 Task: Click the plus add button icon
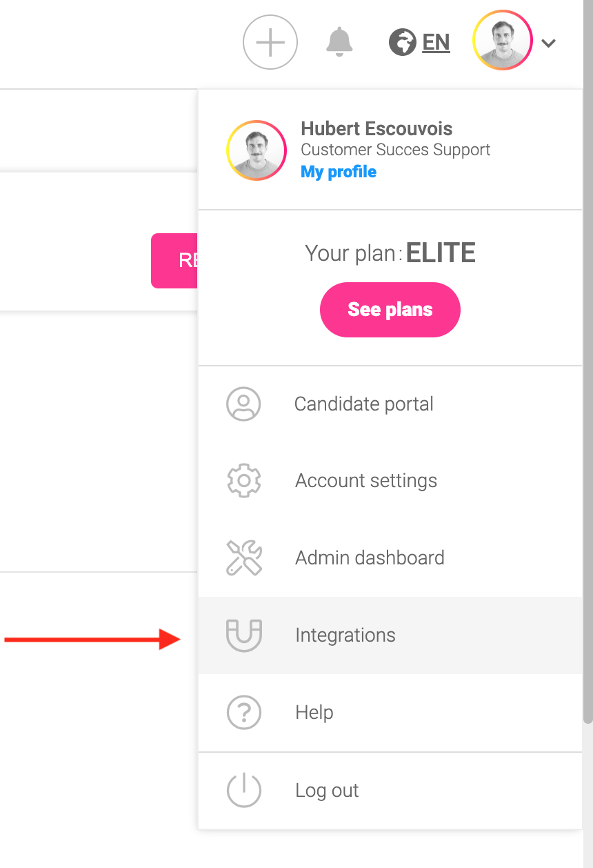270,43
